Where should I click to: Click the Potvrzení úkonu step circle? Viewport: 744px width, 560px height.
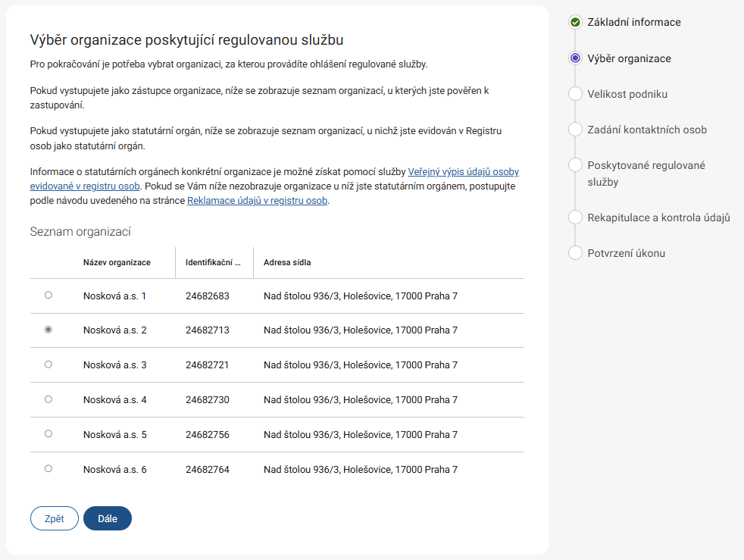coord(575,253)
